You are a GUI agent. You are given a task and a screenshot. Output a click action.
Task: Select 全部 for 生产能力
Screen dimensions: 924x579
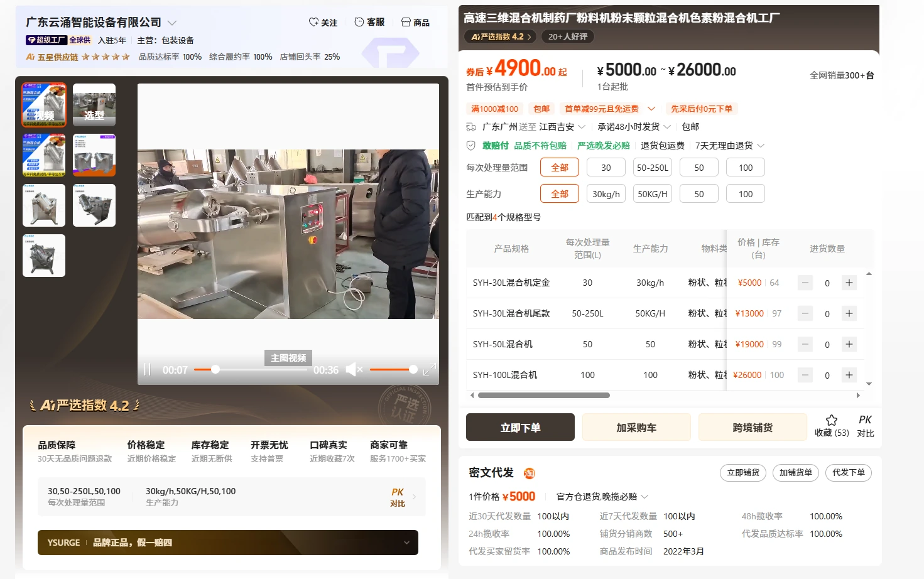[x=560, y=194]
